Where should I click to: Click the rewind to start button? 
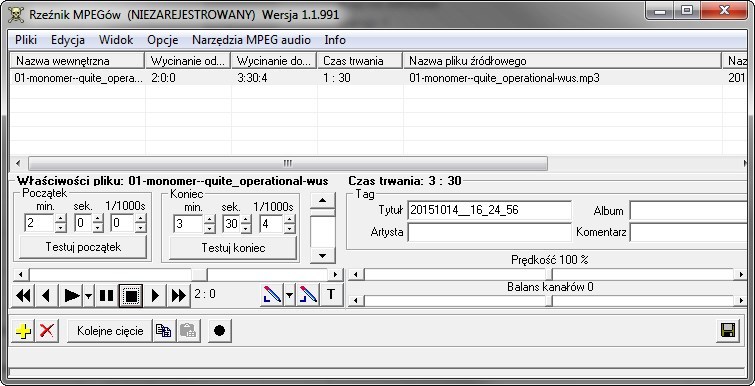[23, 295]
